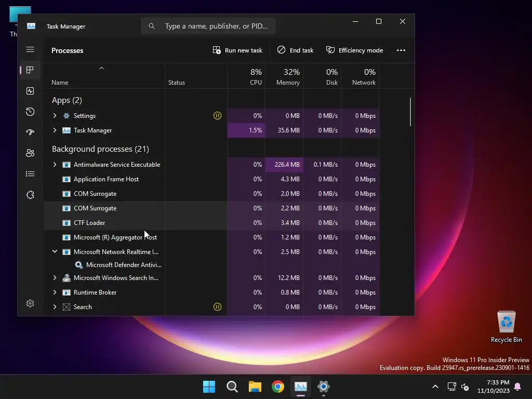The width and height of the screenshot is (532, 399).
Task: Open Task Manager settings gear in sidebar
Action: pyautogui.click(x=30, y=303)
